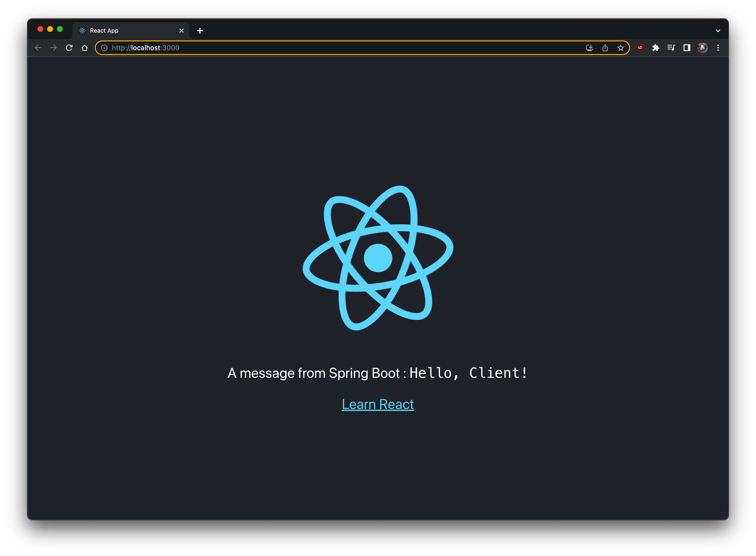This screenshot has width=756, height=556.
Task: Click the Learn React link
Action: click(x=378, y=404)
